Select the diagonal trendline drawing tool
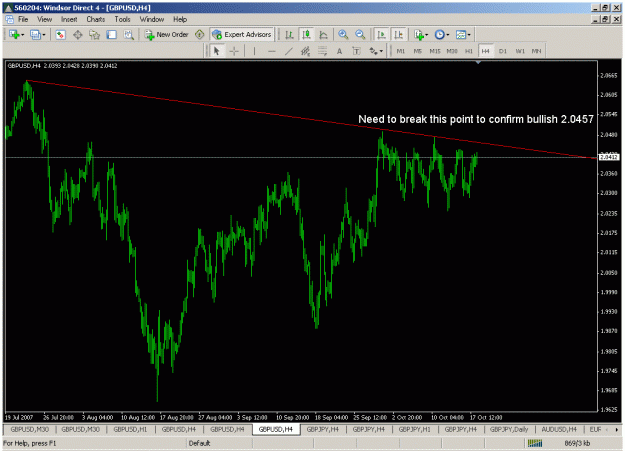 point(289,51)
